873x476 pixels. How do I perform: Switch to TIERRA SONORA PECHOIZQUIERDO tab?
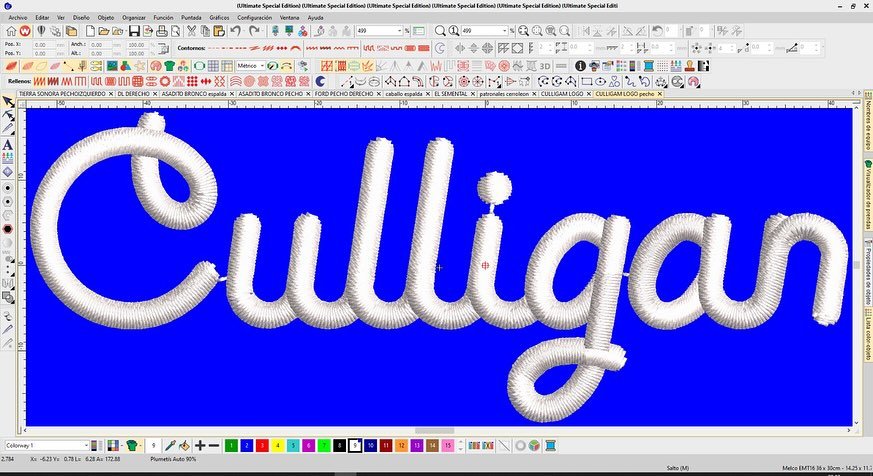(62, 94)
